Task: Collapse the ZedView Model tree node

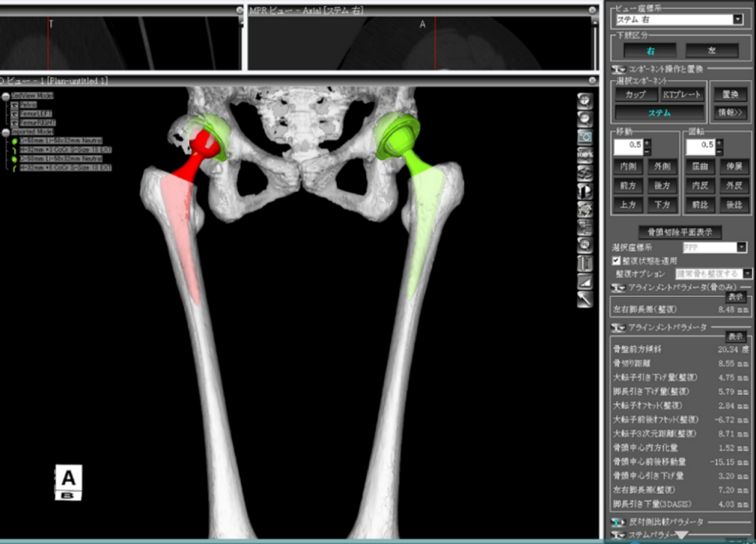Action: pyautogui.click(x=5, y=96)
